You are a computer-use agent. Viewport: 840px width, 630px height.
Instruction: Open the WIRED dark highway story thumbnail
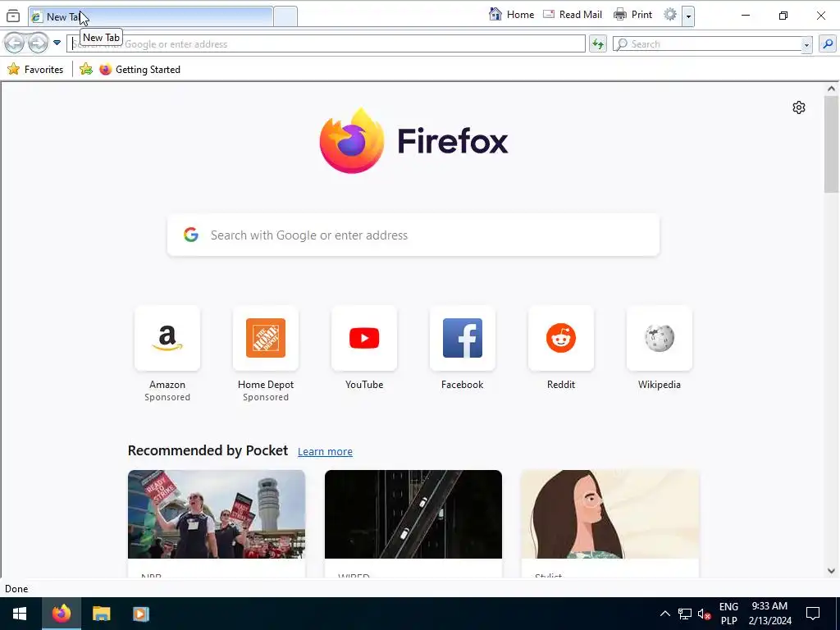point(413,514)
